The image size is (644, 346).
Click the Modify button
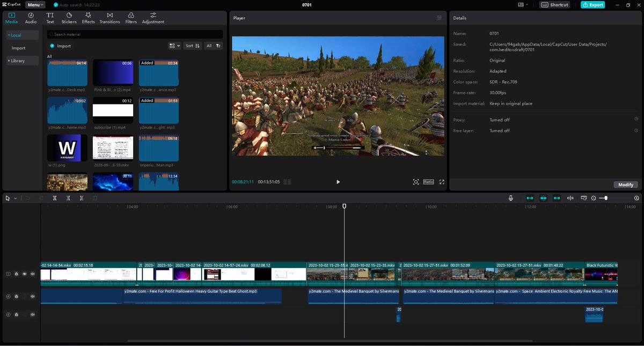[626, 185]
